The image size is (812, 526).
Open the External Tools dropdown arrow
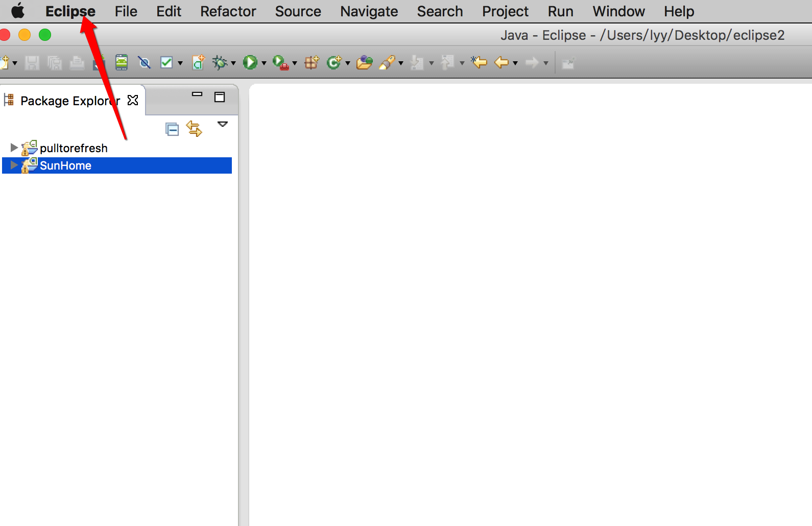tap(295, 63)
